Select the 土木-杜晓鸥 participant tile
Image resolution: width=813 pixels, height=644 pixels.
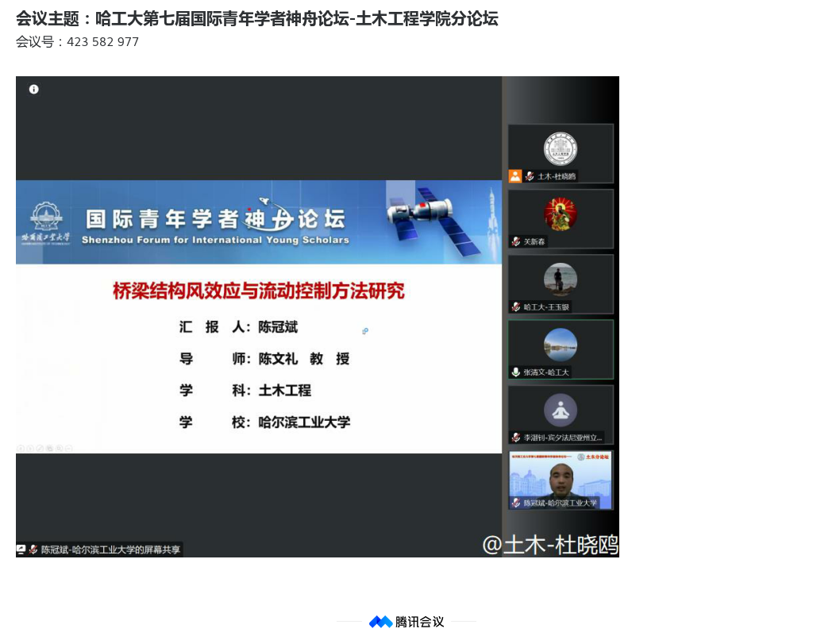(561, 152)
